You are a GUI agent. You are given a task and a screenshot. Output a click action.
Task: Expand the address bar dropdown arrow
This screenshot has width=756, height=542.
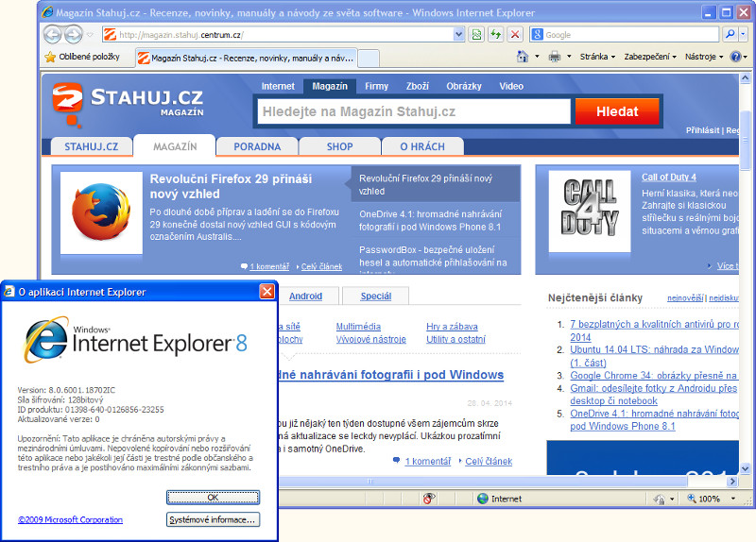click(x=458, y=35)
